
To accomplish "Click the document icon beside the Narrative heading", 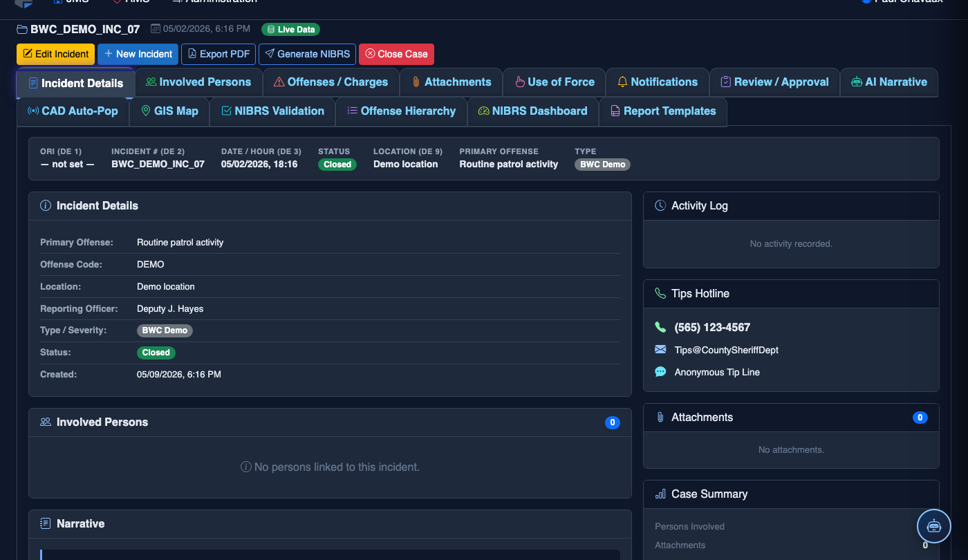I will pos(46,523).
